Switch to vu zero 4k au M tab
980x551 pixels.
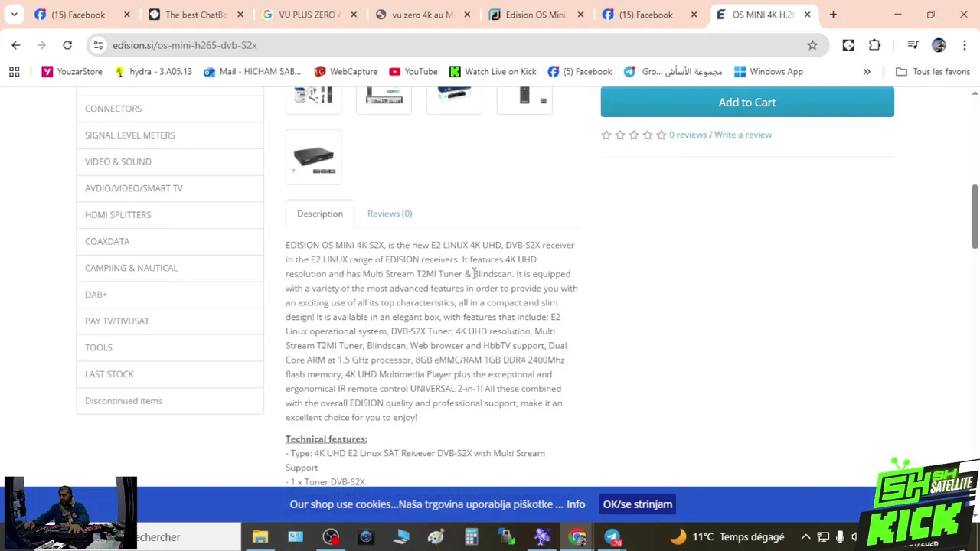click(423, 15)
